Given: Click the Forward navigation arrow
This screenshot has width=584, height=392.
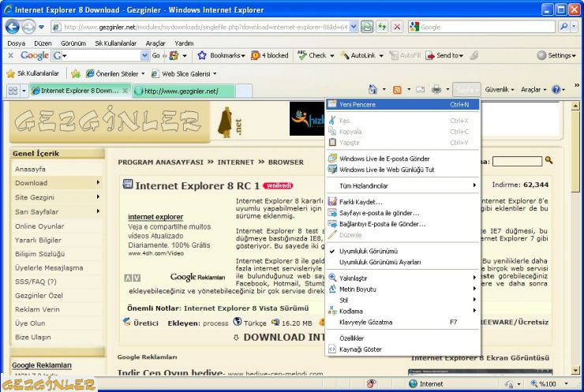Looking at the screenshot, I should (x=28, y=27).
